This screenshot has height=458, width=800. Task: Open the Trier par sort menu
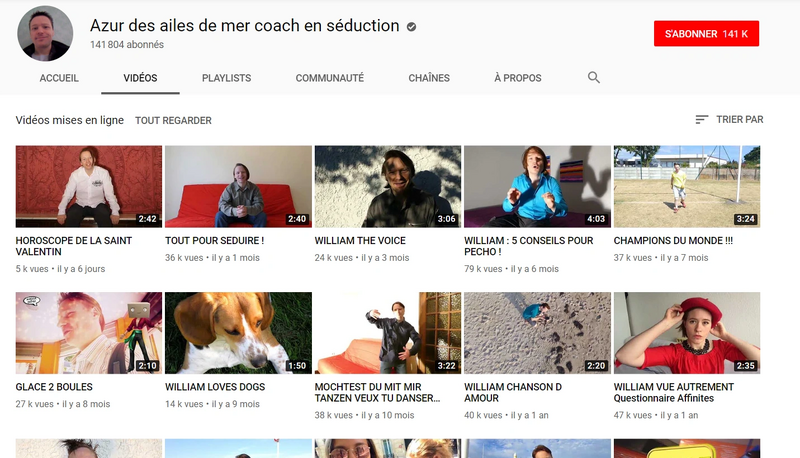[x=729, y=120]
